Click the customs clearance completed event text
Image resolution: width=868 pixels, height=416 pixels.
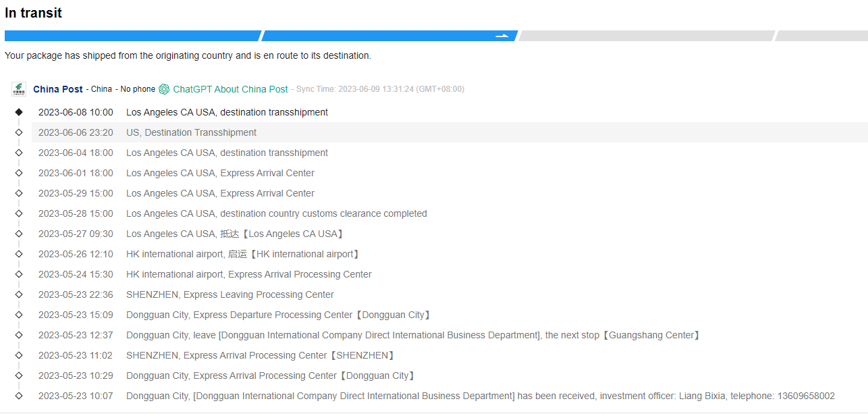coord(276,213)
